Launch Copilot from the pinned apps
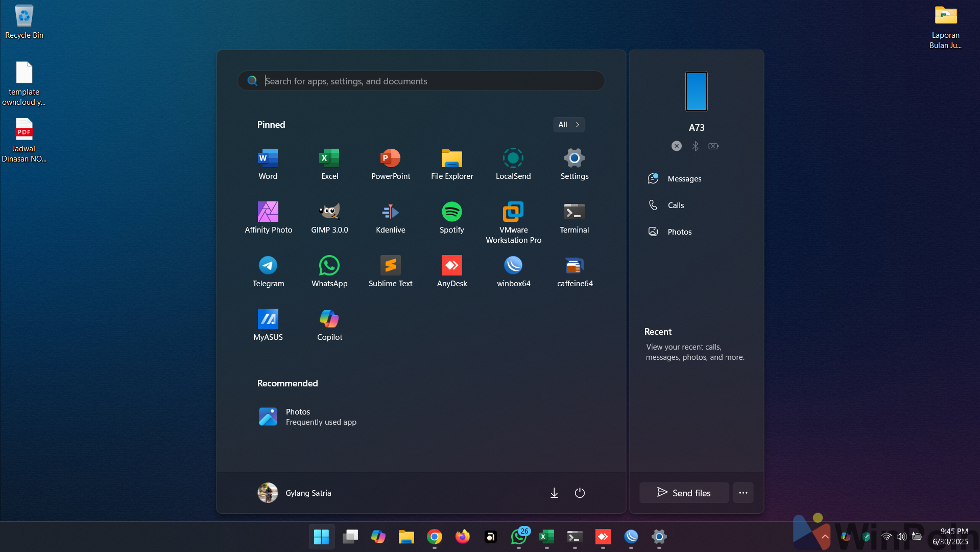 (x=329, y=325)
